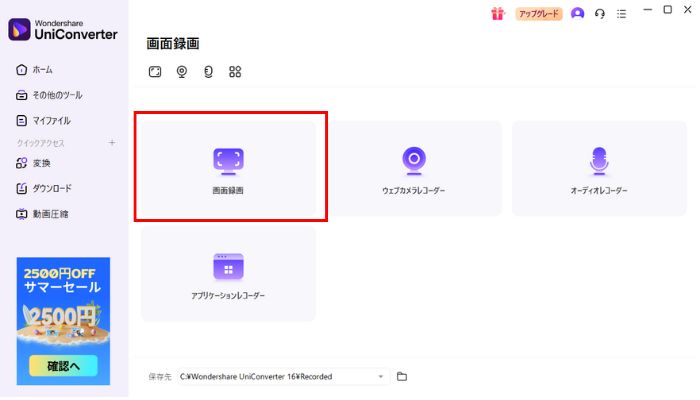This screenshot has height=400, width=700.
Task: Click the microphone icon in the top toolbar
Action: point(208,72)
